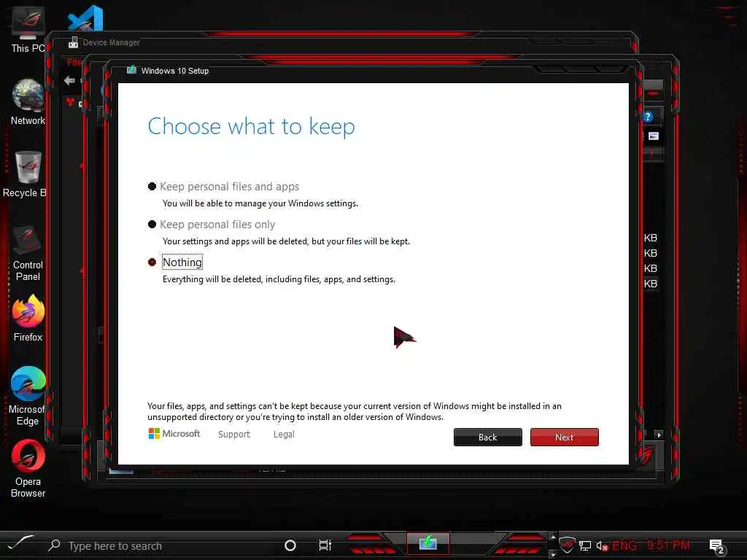This screenshot has width=747, height=560.
Task: Click the small window icon below help icon
Action: [x=654, y=136]
